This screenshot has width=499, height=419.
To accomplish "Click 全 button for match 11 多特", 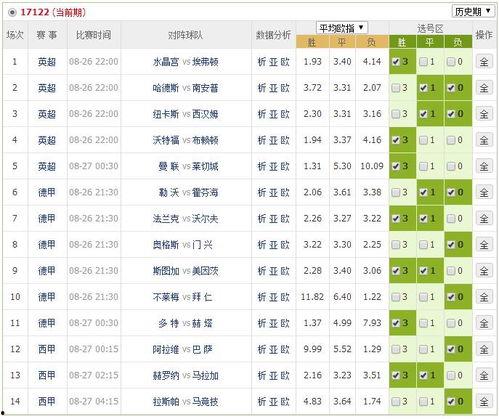I will (484, 323).
